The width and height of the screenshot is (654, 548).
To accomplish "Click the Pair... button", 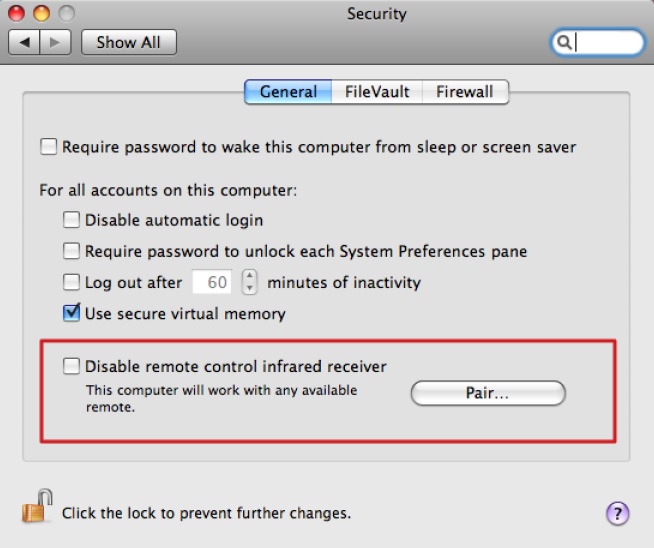I will 488,393.
